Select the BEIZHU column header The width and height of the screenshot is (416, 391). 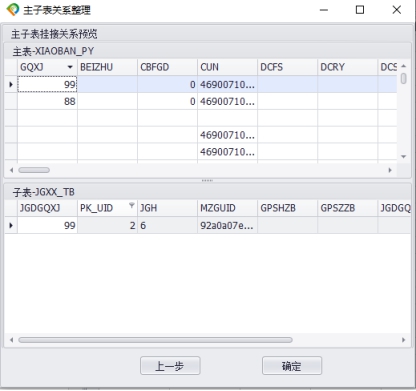pos(107,67)
